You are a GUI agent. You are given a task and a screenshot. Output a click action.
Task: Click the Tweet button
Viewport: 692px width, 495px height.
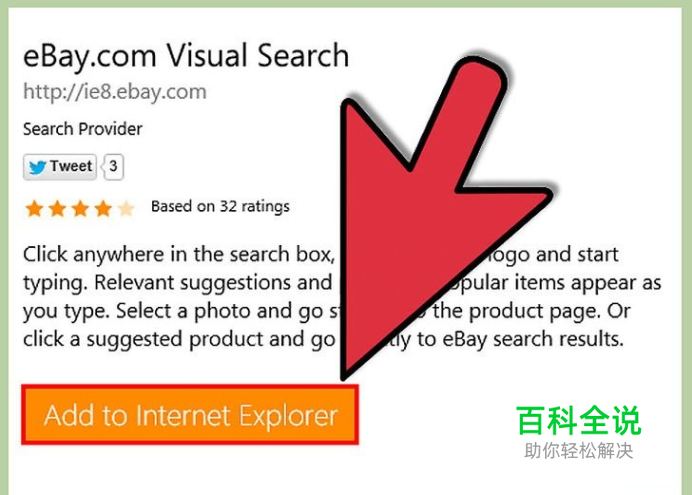coord(60,167)
